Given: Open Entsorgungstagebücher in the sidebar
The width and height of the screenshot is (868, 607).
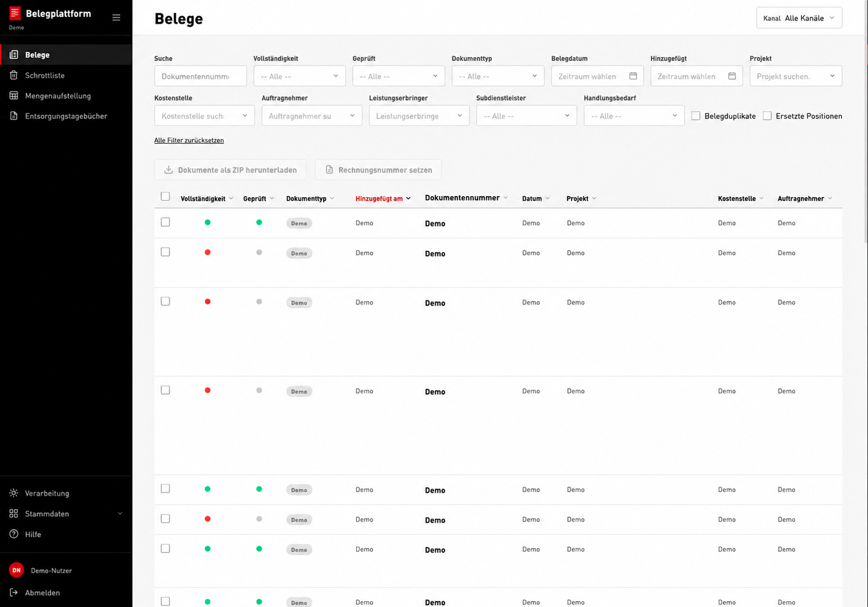Looking at the screenshot, I should pos(66,116).
